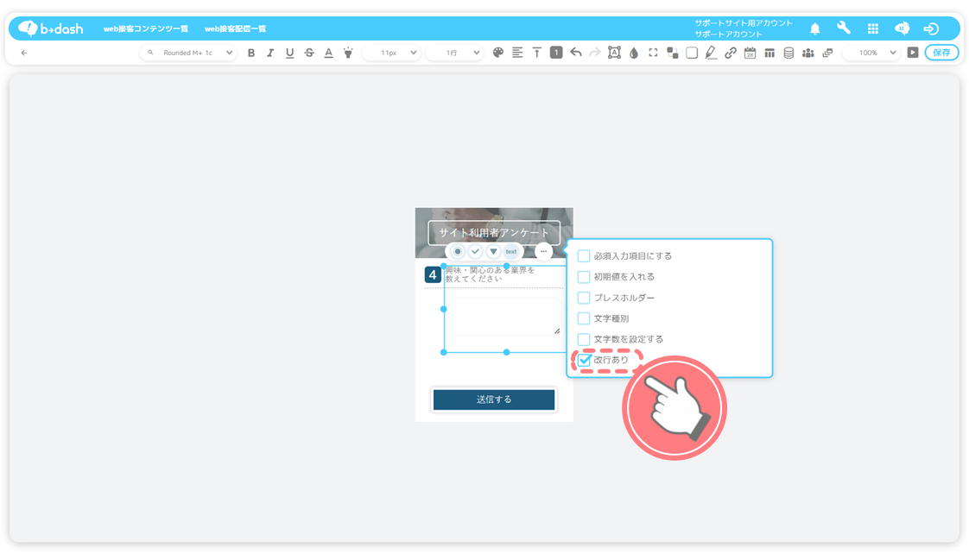Open the chat support icon

pos(902,28)
